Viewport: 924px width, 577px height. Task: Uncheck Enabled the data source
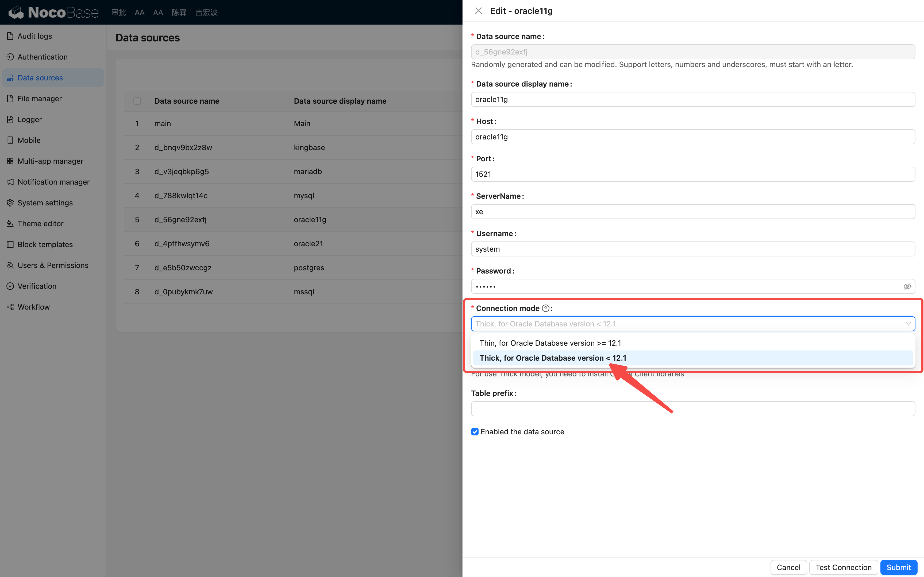(475, 432)
